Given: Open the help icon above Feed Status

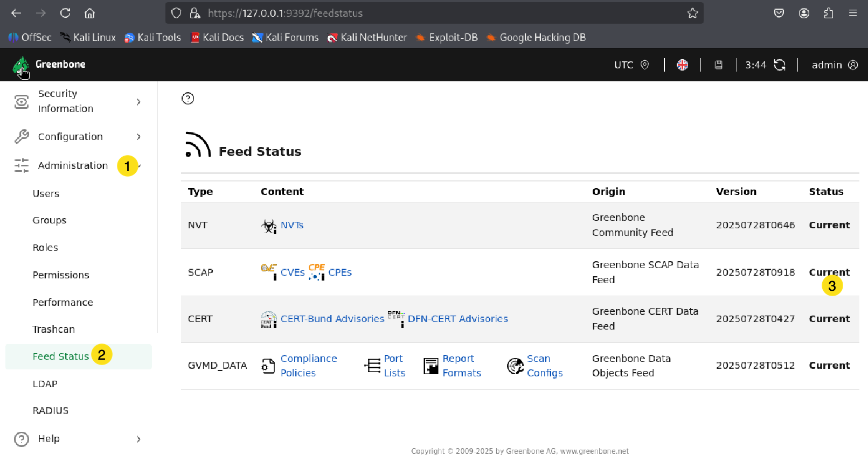Looking at the screenshot, I should click(188, 98).
